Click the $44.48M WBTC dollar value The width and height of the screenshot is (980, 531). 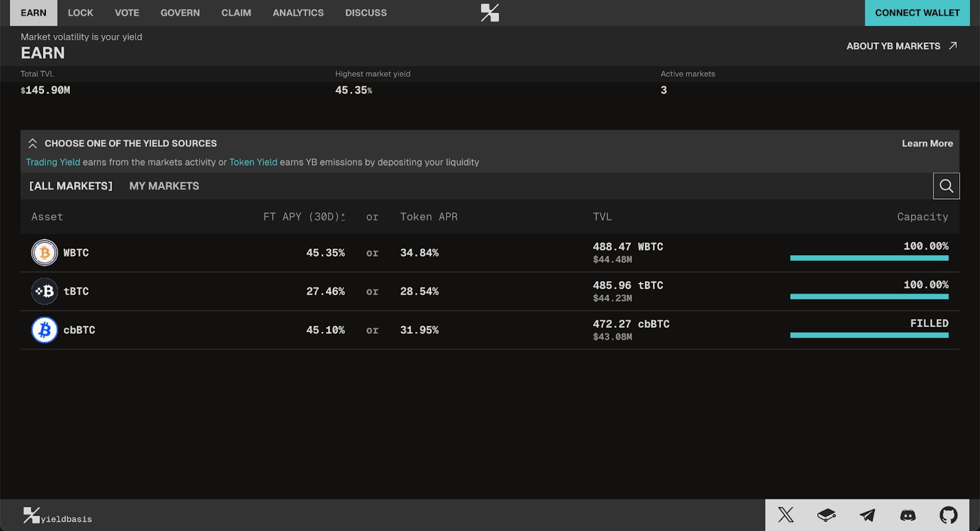point(612,260)
